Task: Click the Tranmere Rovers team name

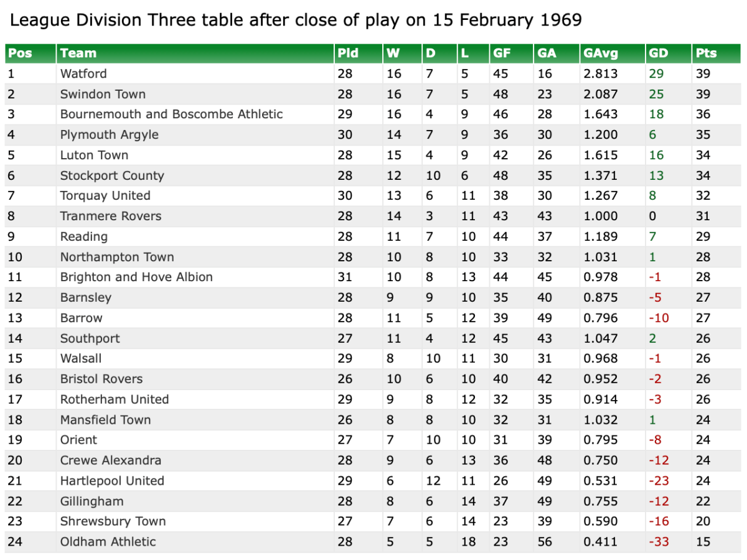Action: [110, 217]
